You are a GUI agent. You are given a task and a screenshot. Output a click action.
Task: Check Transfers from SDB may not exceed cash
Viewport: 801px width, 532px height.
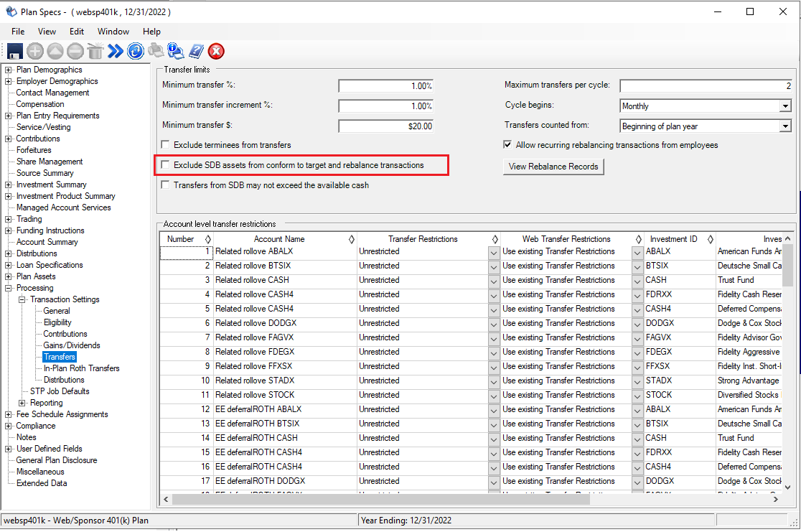[166, 185]
